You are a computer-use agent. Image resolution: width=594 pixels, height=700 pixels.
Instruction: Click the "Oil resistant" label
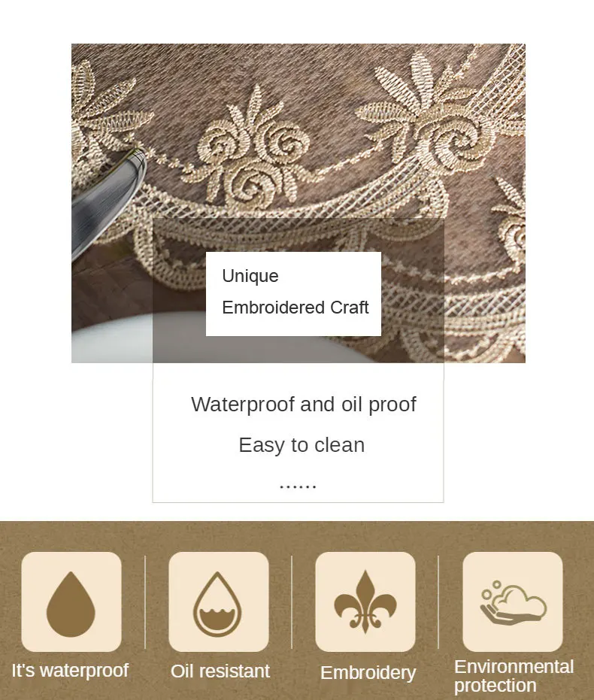tap(220, 671)
